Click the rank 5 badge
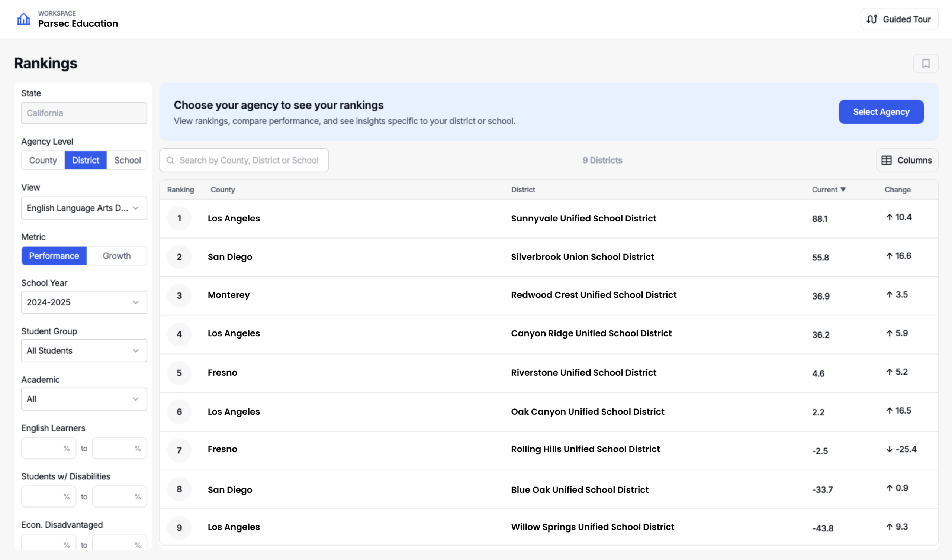Screen dimensions: 952x560 point(179,373)
